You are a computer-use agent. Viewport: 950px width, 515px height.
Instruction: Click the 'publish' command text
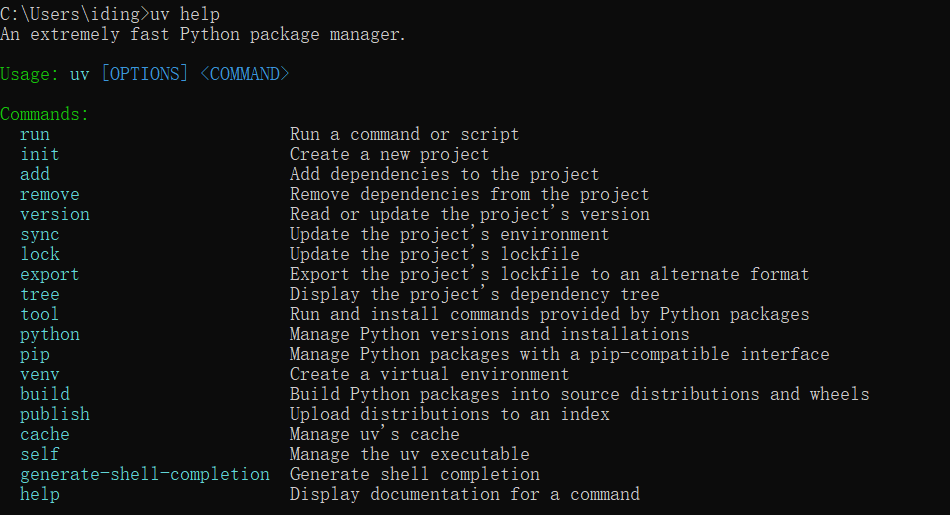pos(55,414)
